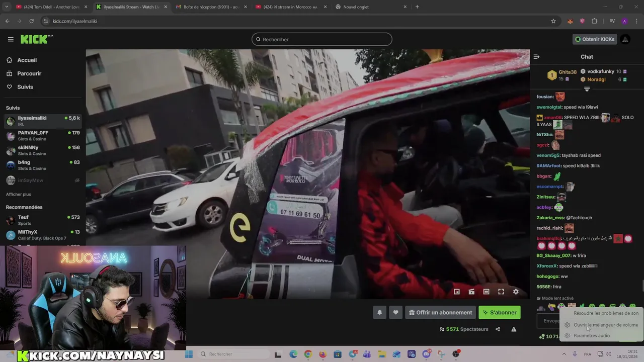The width and height of the screenshot is (644, 362).
Task: Expand Afficher plus in followed channels
Action: click(19, 194)
